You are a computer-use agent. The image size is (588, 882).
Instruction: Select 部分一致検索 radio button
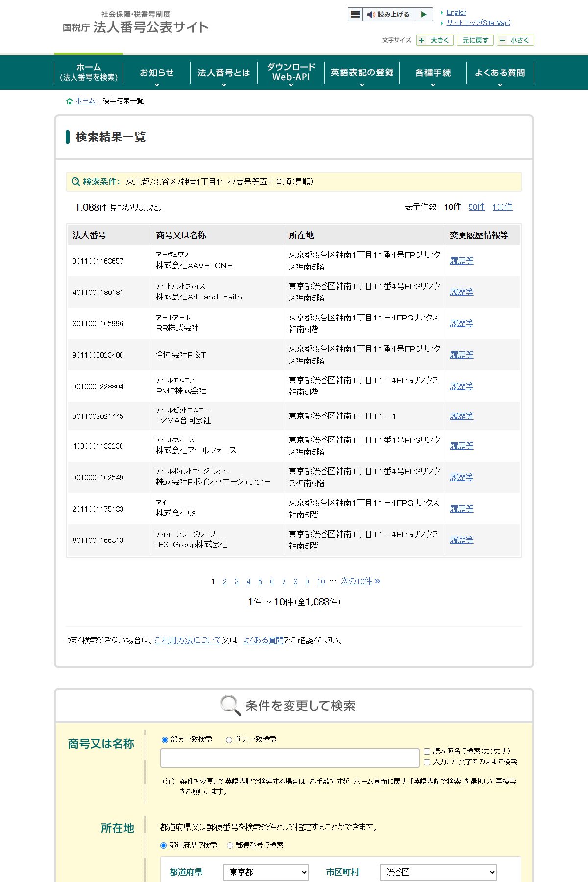pos(165,740)
